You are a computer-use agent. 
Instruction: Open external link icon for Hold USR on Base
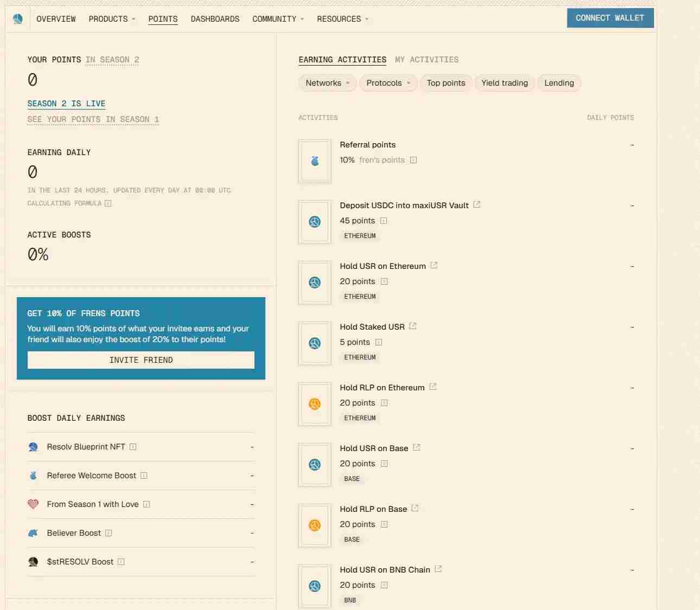coord(416,448)
